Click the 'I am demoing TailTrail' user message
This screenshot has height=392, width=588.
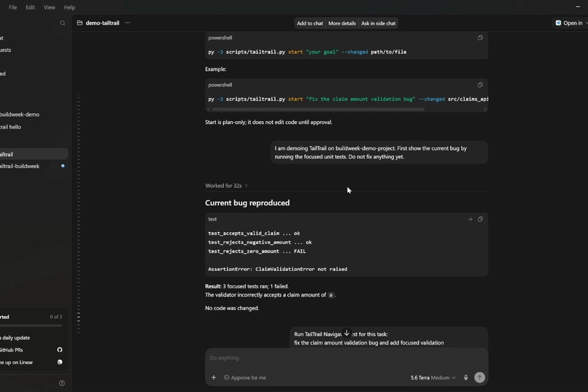[x=379, y=153]
